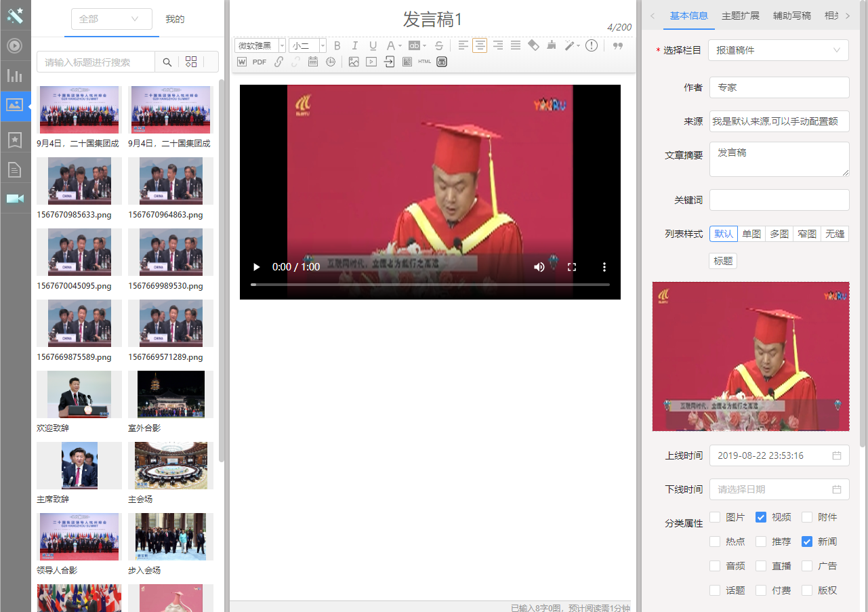Check the 热点 attribute checkbox
Image resolution: width=868 pixels, height=612 pixels.
(715, 542)
